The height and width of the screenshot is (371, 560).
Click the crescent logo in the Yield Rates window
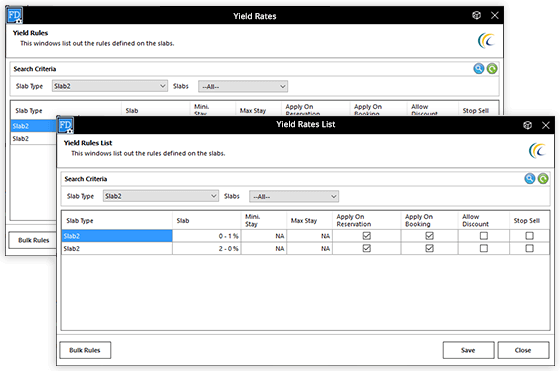pyautogui.click(x=486, y=40)
